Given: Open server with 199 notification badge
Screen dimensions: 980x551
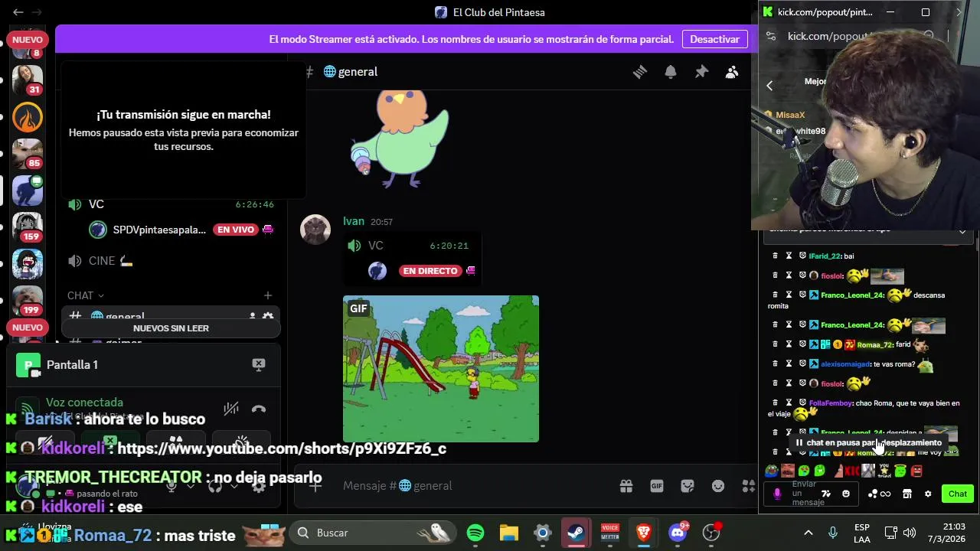Looking at the screenshot, I should tap(28, 300).
